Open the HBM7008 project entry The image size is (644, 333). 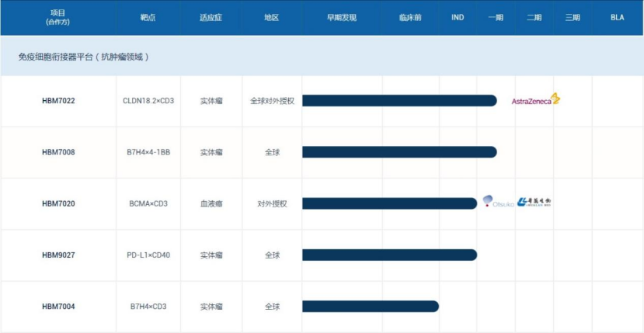[x=58, y=152]
